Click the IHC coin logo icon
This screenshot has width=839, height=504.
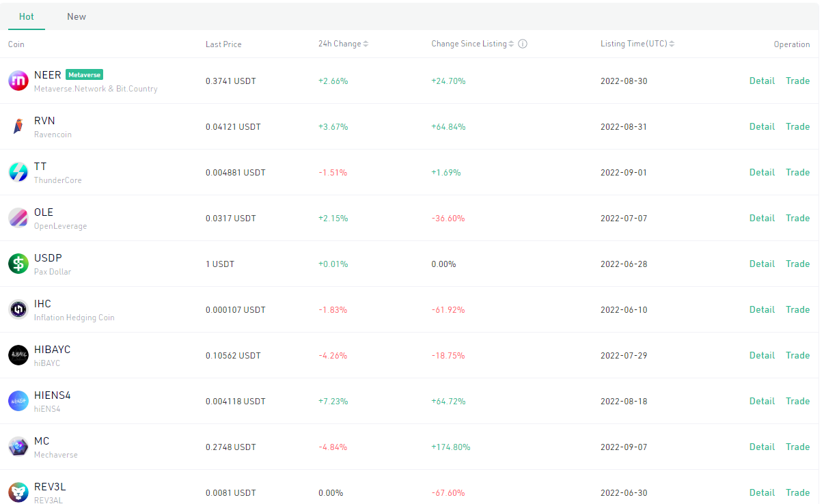18,309
